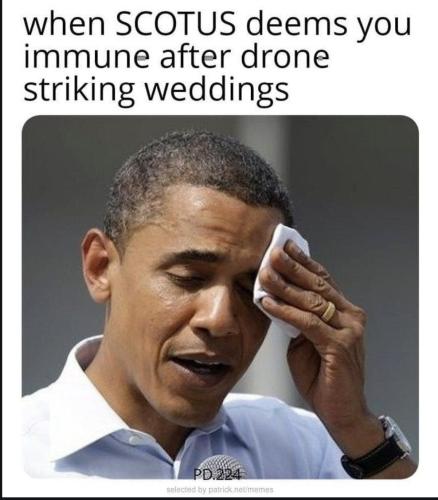The width and height of the screenshot is (438, 500).
Task: Click the word 'SCOTUS' in caption
Action: (175, 24)
